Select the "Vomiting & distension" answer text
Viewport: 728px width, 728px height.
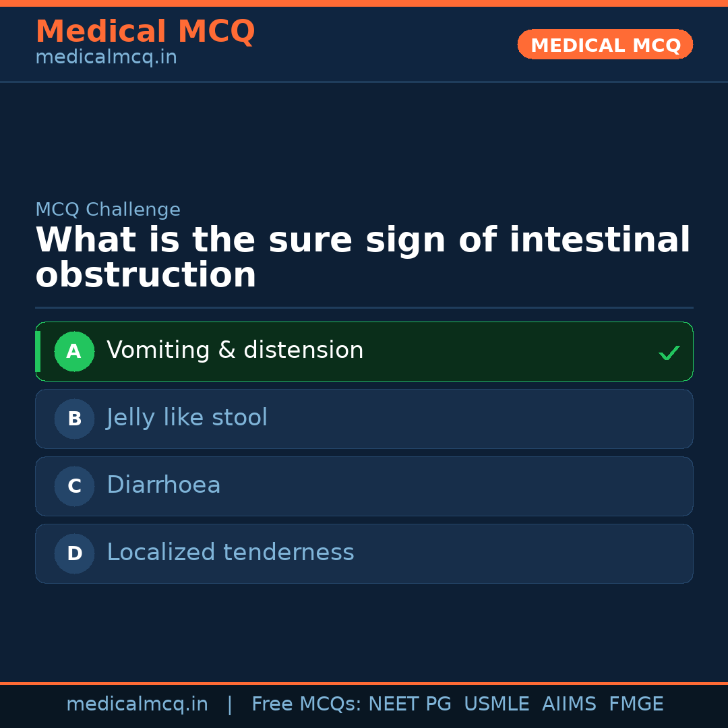pyautogui.click(x=235, y=351)
